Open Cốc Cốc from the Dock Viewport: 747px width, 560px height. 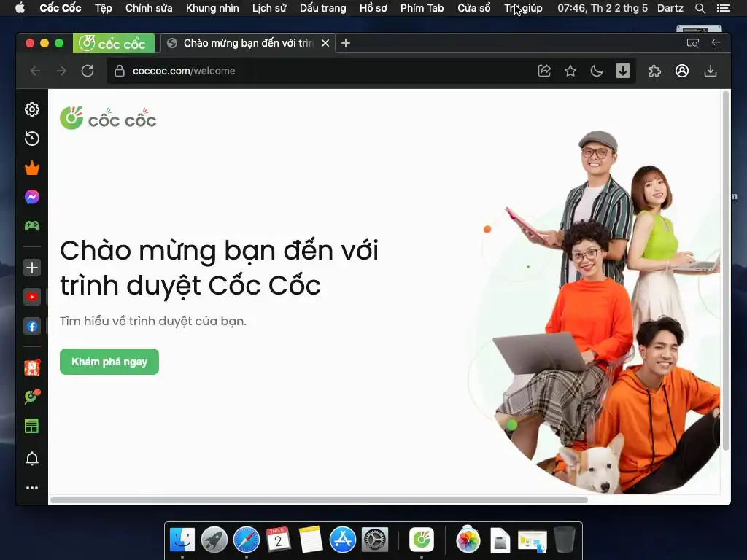click(422, 540)
